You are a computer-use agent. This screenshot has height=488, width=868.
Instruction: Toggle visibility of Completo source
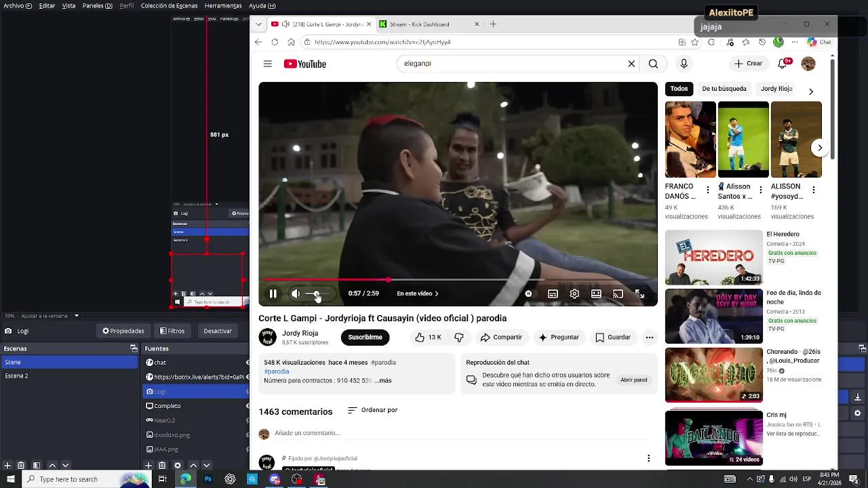pos(248,406)
